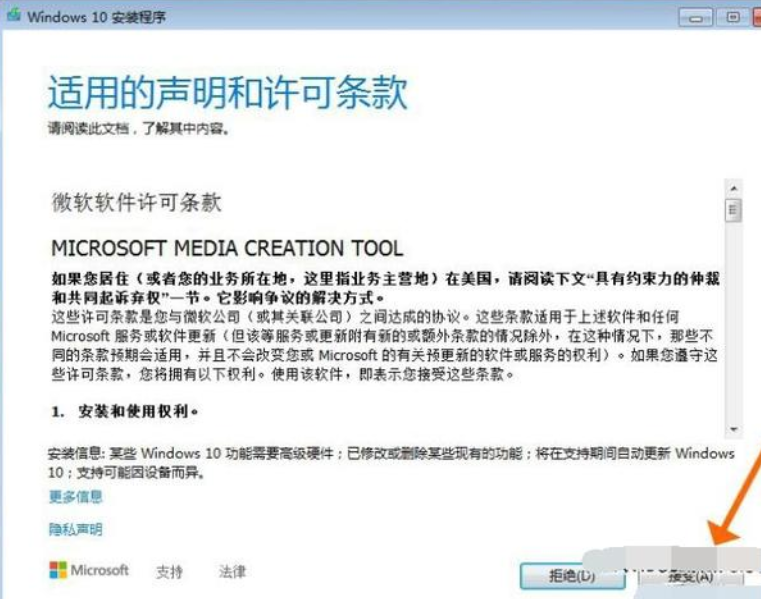Viewport: 761px width, 599px height.
Task: Click the MICROSOFT MEDIA CREATION TOOL heading
Action: (227, 248)
